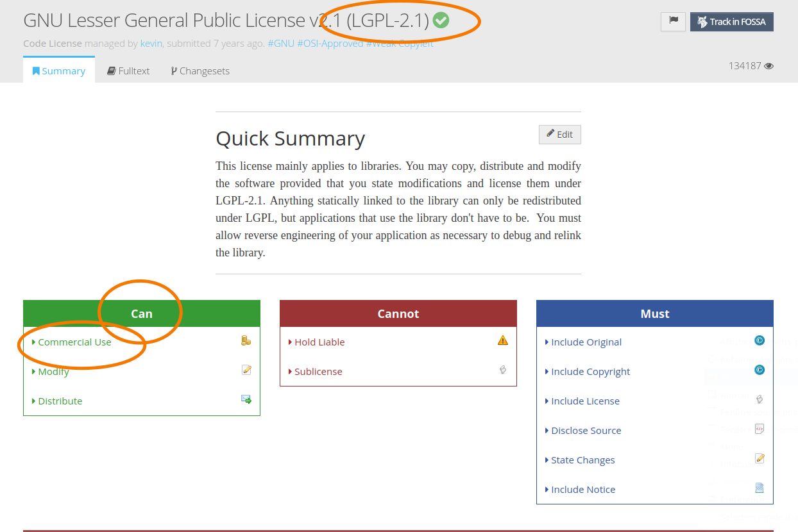Click the copyright icon by Include Original
The image size is (798, 532).
click(760, 340)
